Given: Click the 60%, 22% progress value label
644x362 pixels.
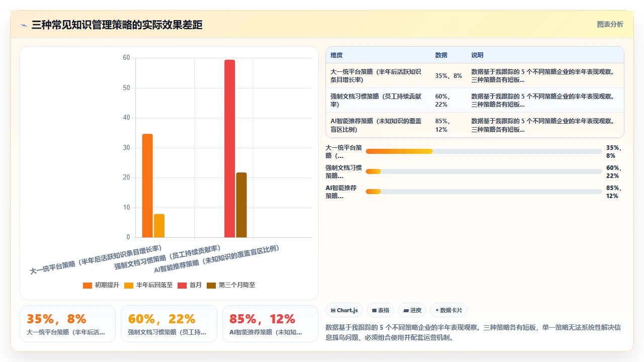Looking at the screenshot, I should pos(614,172).
